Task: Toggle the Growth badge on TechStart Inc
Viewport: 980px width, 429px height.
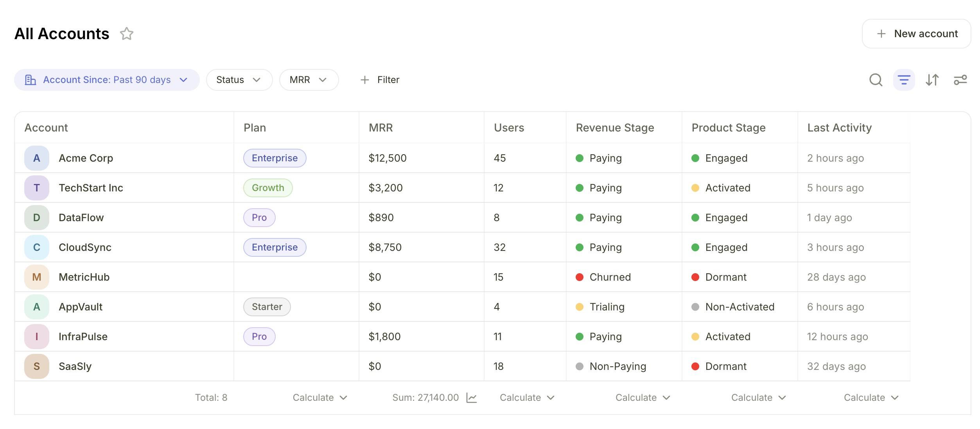Action: point(267,187)
